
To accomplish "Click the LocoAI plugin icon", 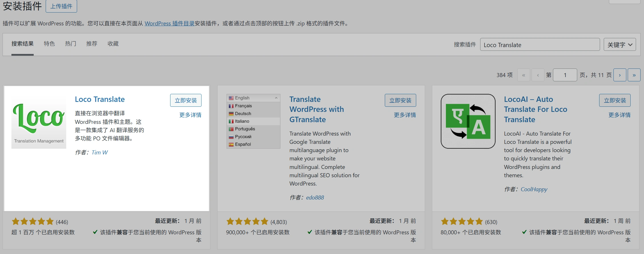I will click(468, 121).
